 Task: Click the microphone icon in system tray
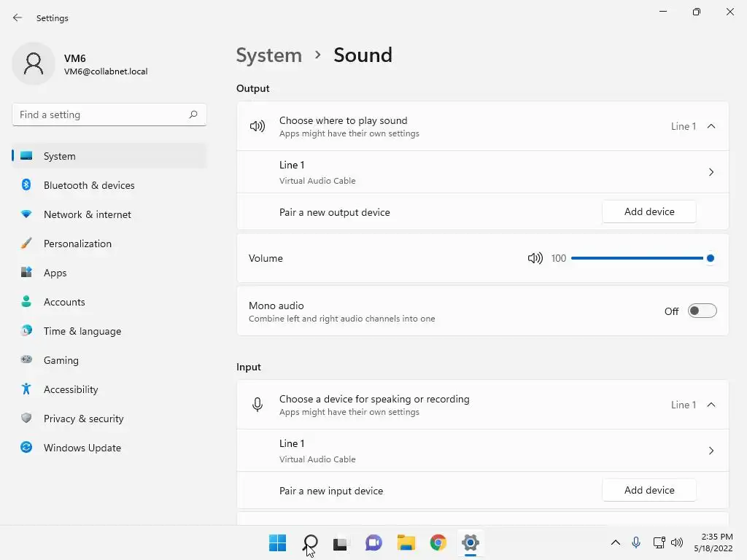point(636,542)
